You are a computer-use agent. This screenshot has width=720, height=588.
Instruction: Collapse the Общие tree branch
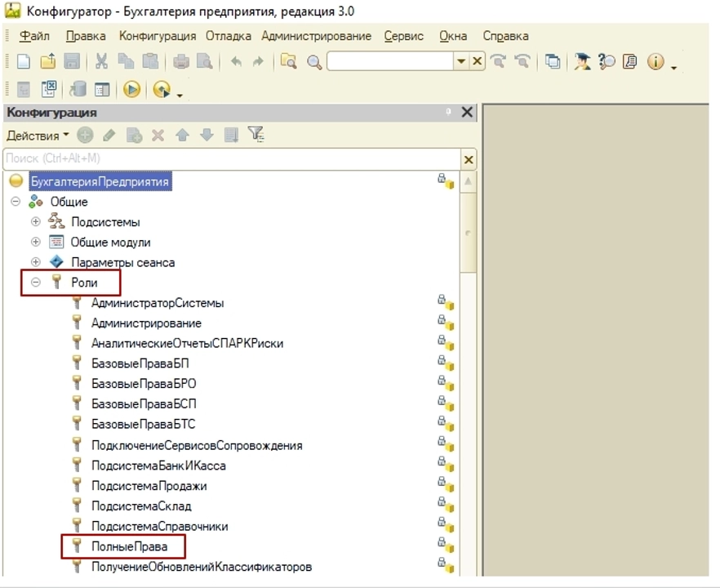coord(16,201)
